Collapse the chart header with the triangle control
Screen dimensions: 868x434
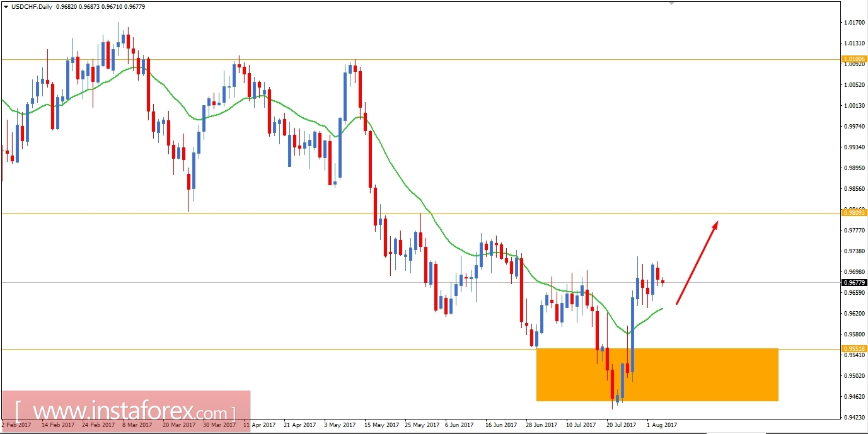point(7,6)
